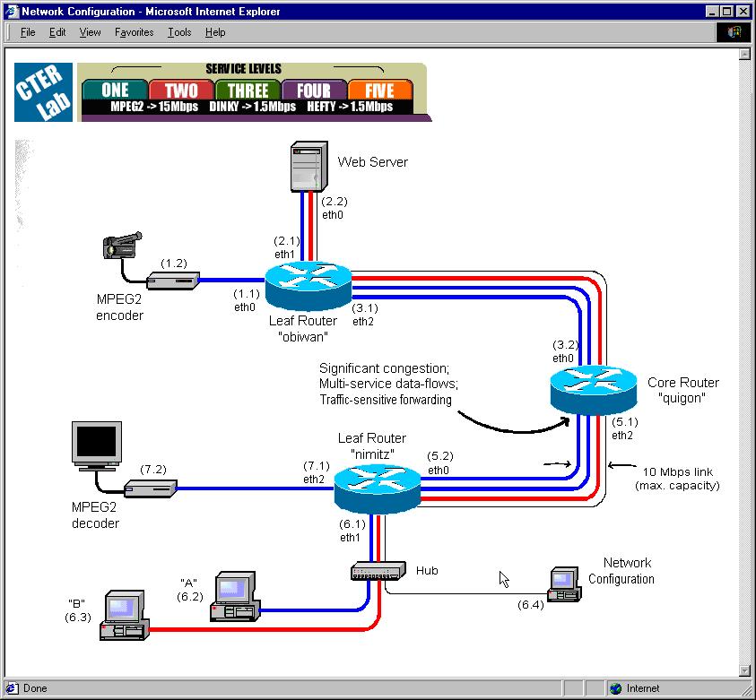Image resolution: width=756 pixels, height=700 pixels.
Task: Open the Network Configuration computer icon
Action: click(x=565, y=583)
